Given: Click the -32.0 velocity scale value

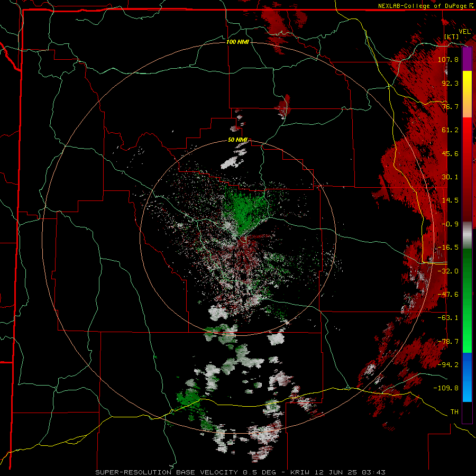Looking at the screenshot, I should (x=448, y=271).
